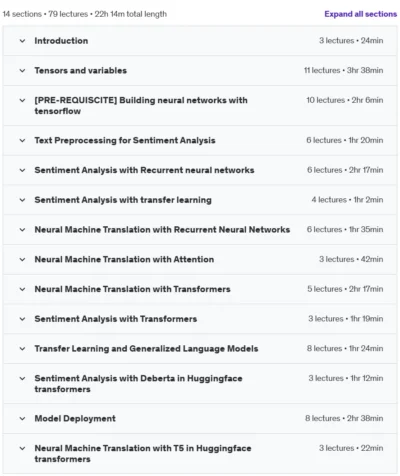Expand Neural Machine Translation with Attention chevron
The height and width of the screenshot is (476, 400).
coord(22,259)
